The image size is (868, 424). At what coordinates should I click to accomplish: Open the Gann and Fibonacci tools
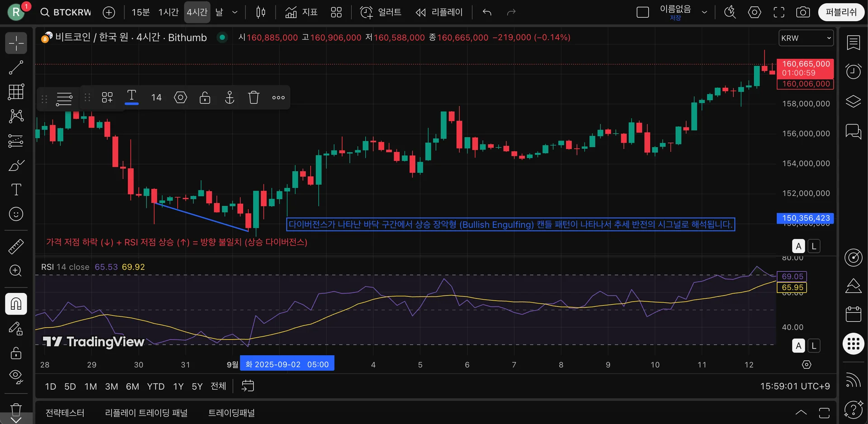[16, 92]
